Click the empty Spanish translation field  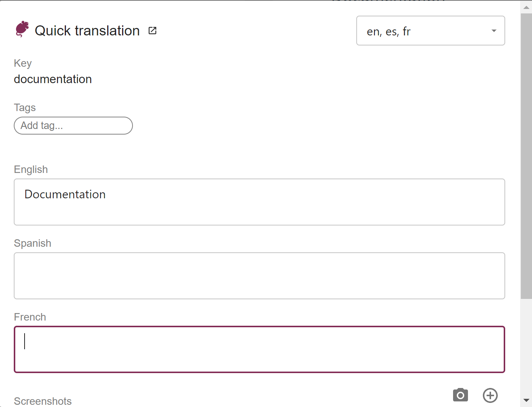click(x=259, y=276)
